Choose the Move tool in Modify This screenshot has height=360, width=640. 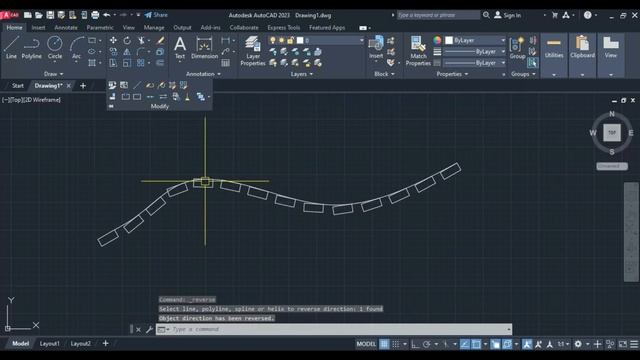click(x=113, y=40)
